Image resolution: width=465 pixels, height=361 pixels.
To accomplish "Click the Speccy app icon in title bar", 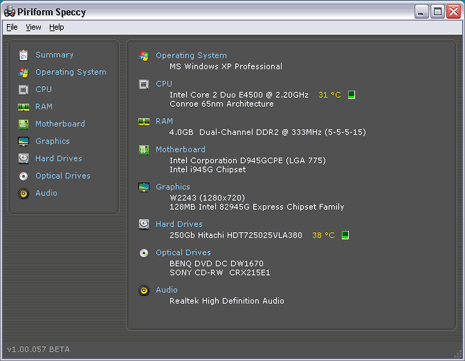I will tap(9, 12).
